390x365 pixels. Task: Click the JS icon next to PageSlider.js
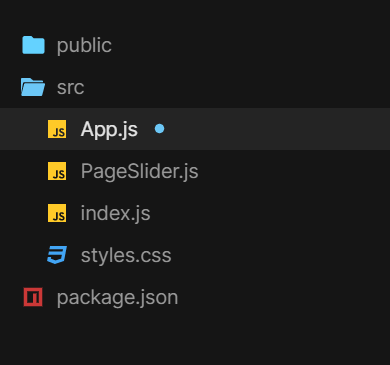[x=57, y=171]
